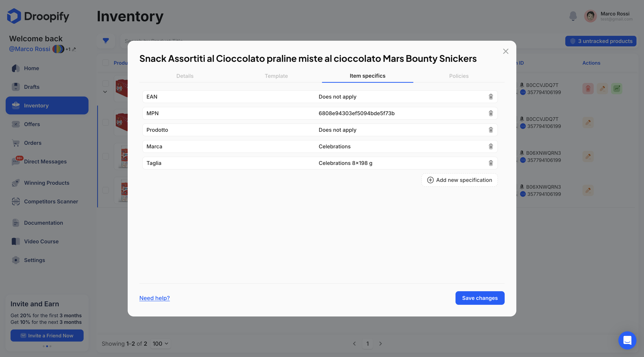
Task: Open the chat support bubble
Action: (627, 340)
